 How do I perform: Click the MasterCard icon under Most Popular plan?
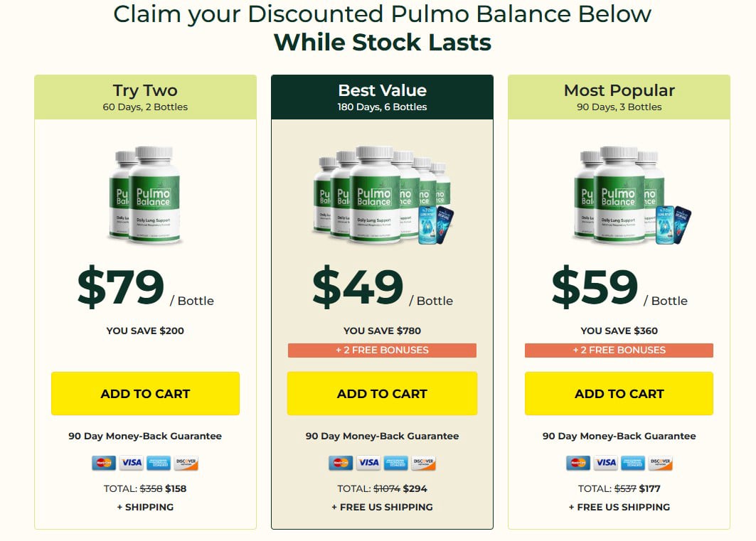pyautogui.click(x=577, y=462)
